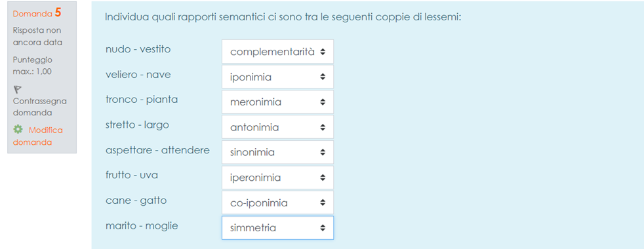The image size is (644, 249).
Task: Open the frutto - uva dropdown
Action: coord(277,178)
